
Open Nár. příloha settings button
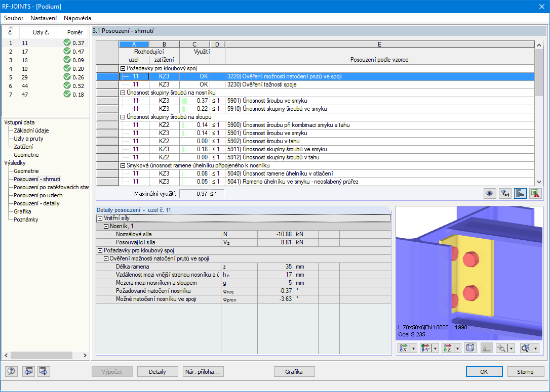coord(204,372)
